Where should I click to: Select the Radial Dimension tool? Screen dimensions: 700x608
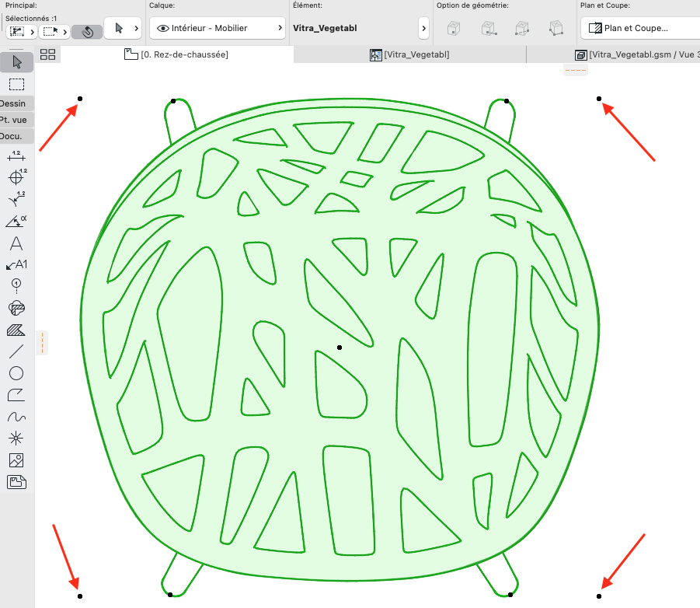tap(16, 199)
